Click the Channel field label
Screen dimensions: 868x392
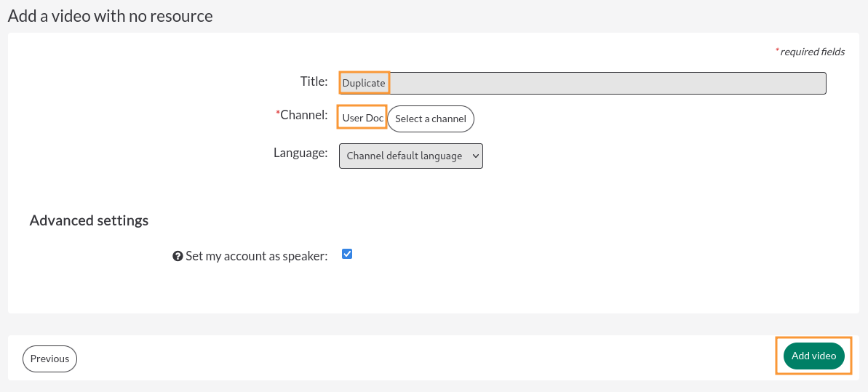pyautogui.click(x=304, y=115)
